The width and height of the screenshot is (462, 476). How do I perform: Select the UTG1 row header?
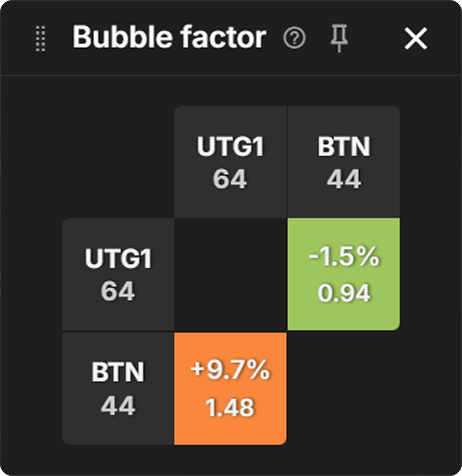click(118, 274)
